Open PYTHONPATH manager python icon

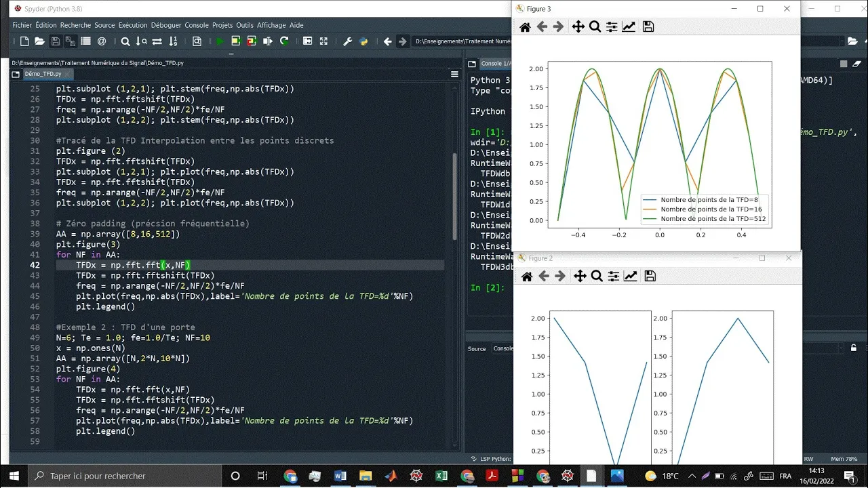point(363,41)
